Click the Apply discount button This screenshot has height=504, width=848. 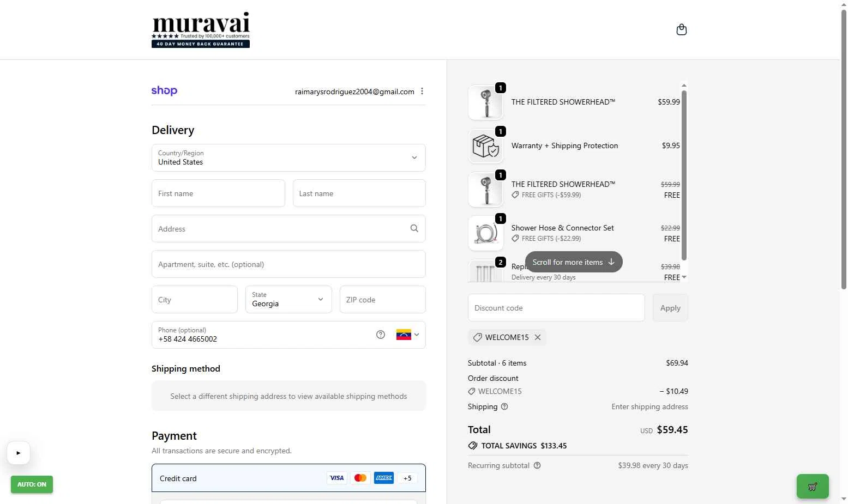pyautogui.click(x=670, y=308)
